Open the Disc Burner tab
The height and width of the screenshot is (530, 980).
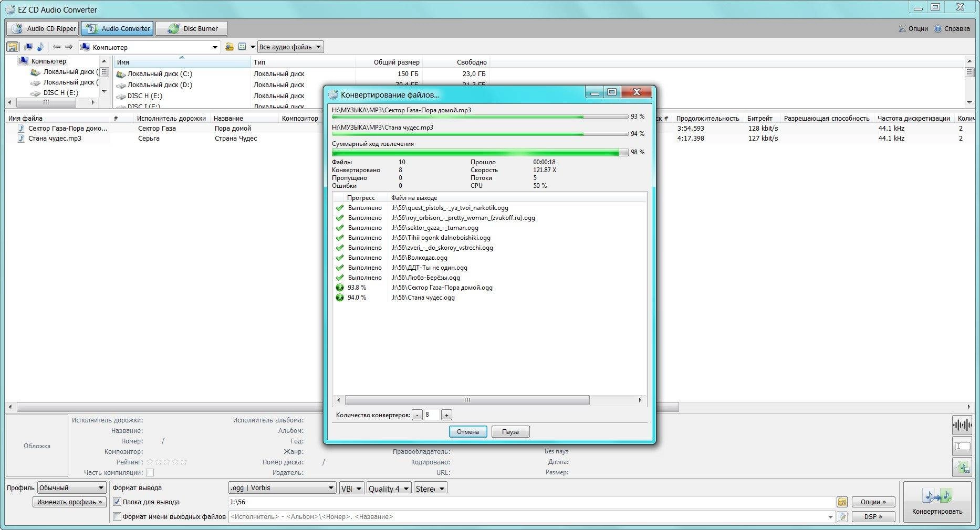[192, 28]
